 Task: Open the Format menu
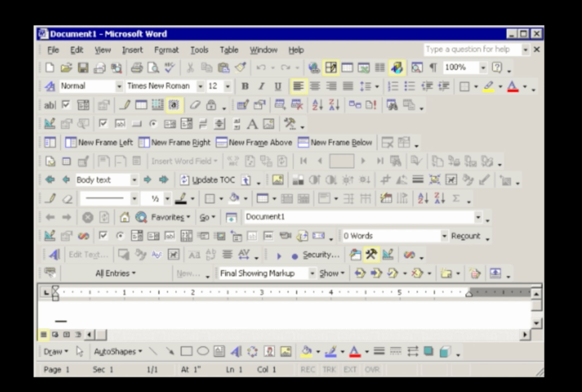(x=166, y=50)
